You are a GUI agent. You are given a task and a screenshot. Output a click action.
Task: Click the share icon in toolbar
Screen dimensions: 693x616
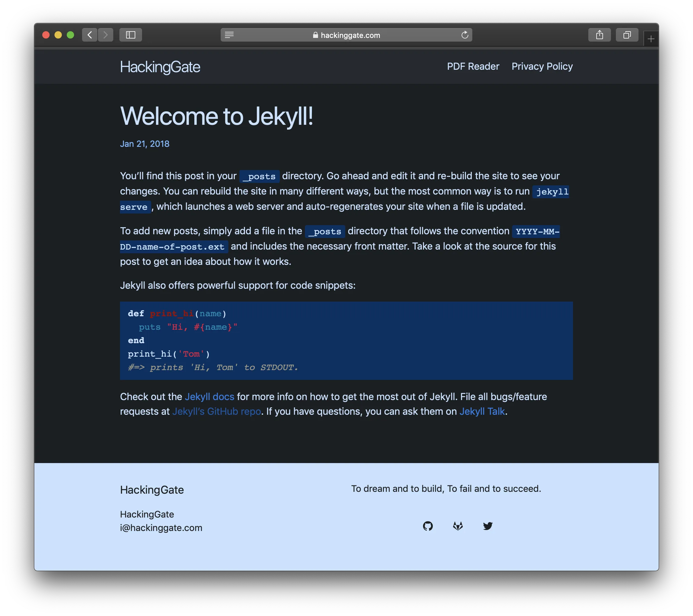click(599, 35)
